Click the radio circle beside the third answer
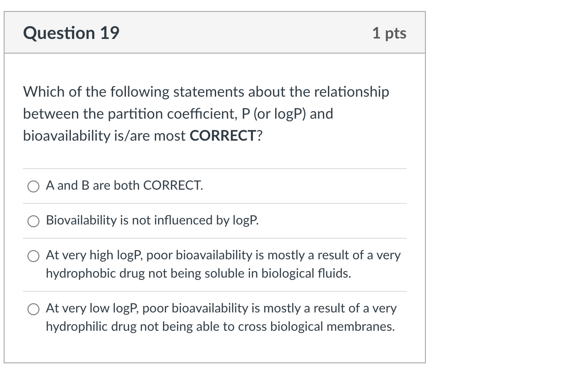This screenshot has height=383, width=588. click(x=33, y=256)
